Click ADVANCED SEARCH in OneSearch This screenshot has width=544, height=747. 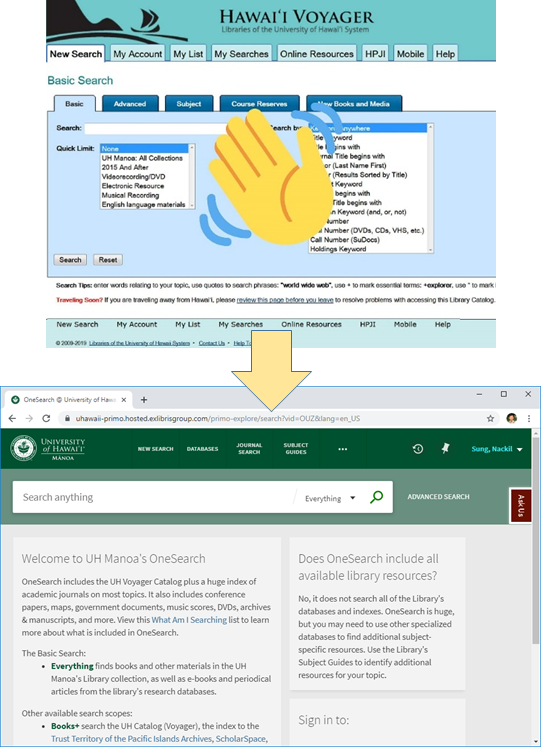pyautogui.click(x=438, y=497)
